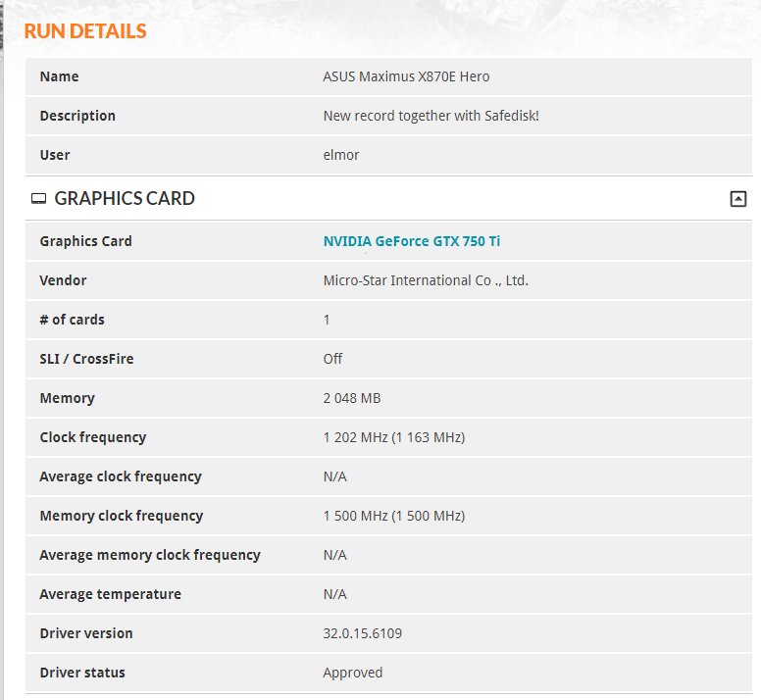The height and width of the screenshot is (700, 761).
Task: Select the clock value 1 202 MHz (1 163 MHz)
Action: pos(394,437)
